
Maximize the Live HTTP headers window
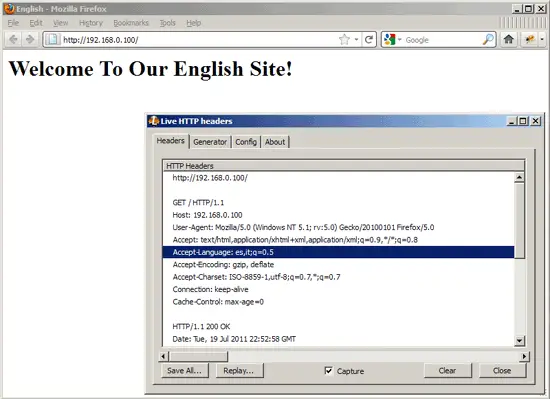tap(523, 121)
